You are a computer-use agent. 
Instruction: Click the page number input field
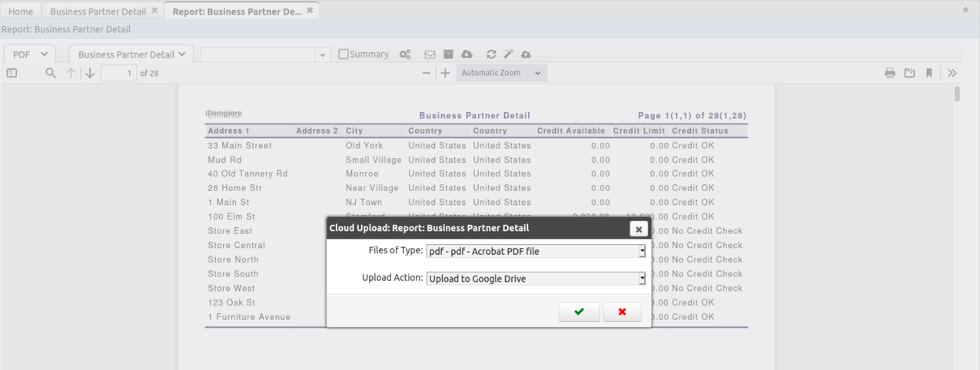[118, 73]
